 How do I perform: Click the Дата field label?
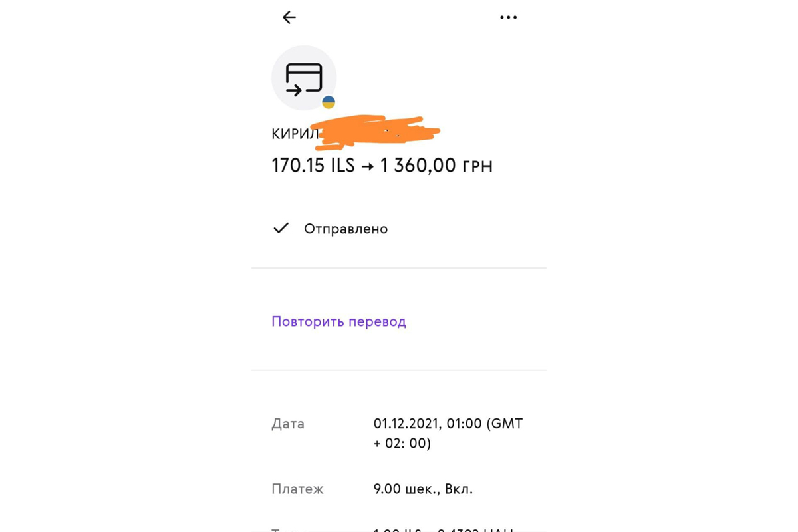point(288,424)
